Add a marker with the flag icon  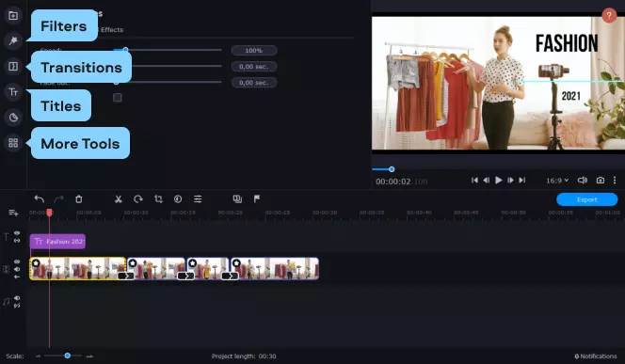coord(257,198)
